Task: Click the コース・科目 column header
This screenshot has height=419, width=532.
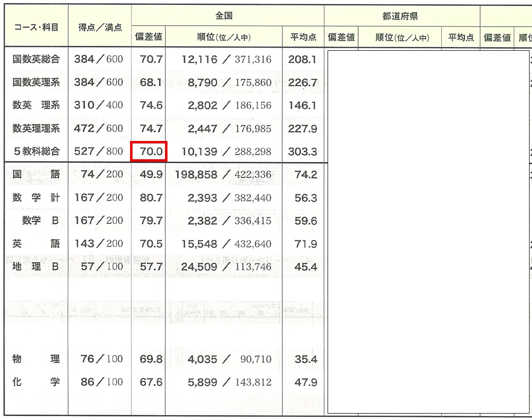Action: coord(36,27)
